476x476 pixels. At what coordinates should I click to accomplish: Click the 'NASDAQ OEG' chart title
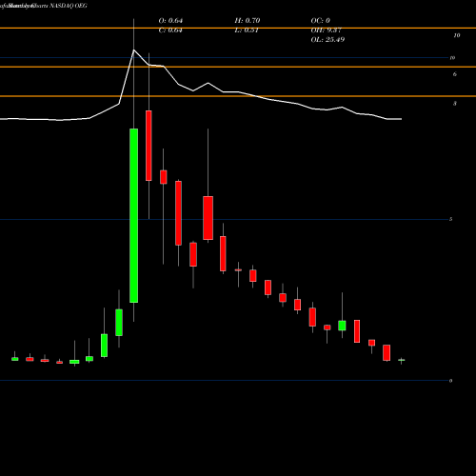coord(69,6)
